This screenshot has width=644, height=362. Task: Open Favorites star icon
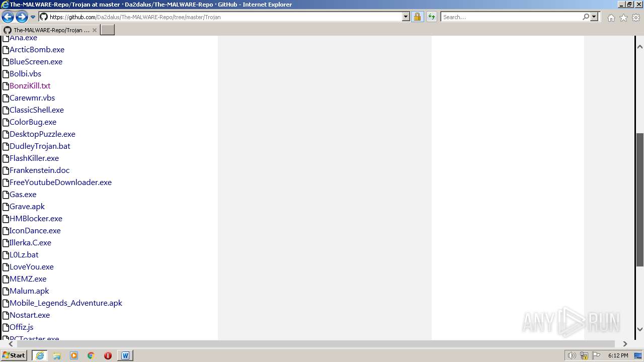click(623, 18)
